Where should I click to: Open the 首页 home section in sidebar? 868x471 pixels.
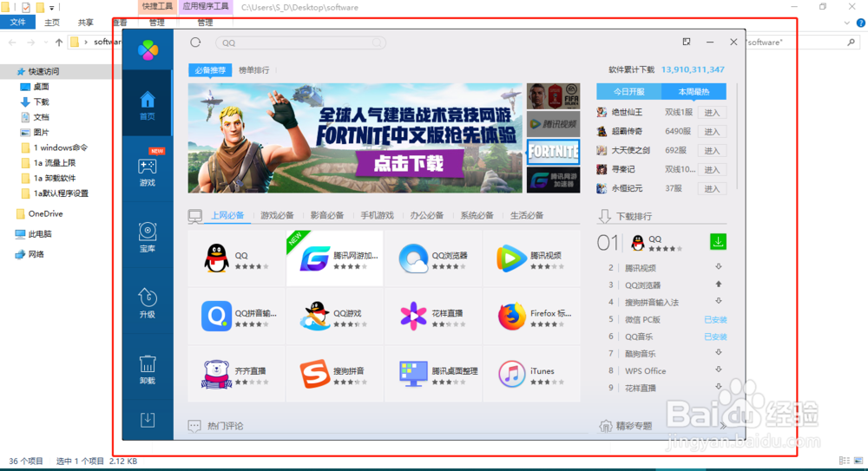click(148, 105)
